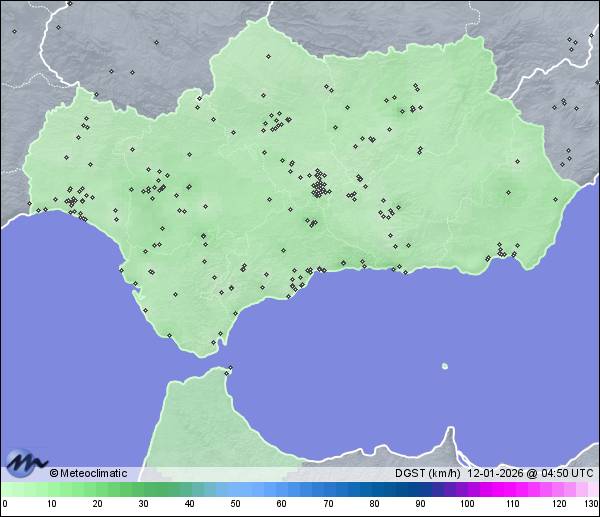Click the densest station cluster in the map center
The image size is (600, 517).
coord(319,186)
